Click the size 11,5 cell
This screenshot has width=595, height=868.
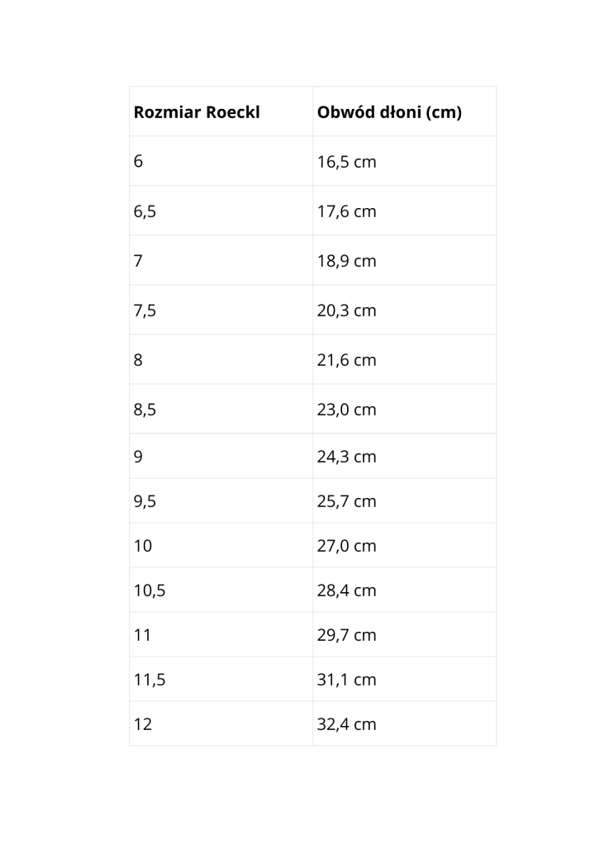(x=150, y=680)
